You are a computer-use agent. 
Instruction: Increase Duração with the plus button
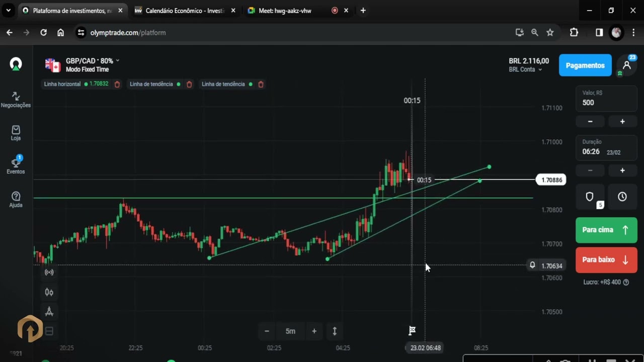(x=622, y=170)
